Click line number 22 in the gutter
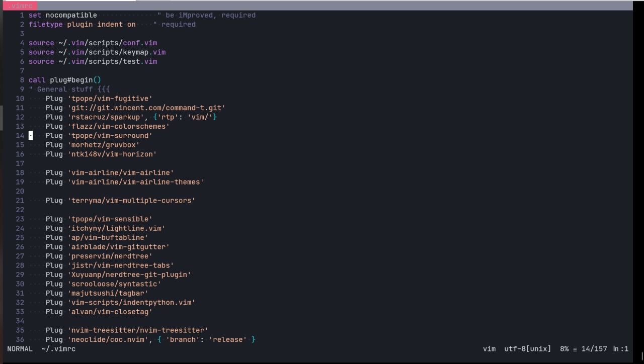This screenshot has height=364, width=644. point(20,210)
